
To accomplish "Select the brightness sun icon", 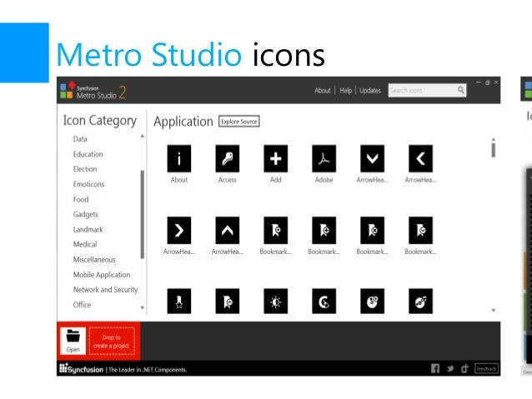I will pos(275,301).
